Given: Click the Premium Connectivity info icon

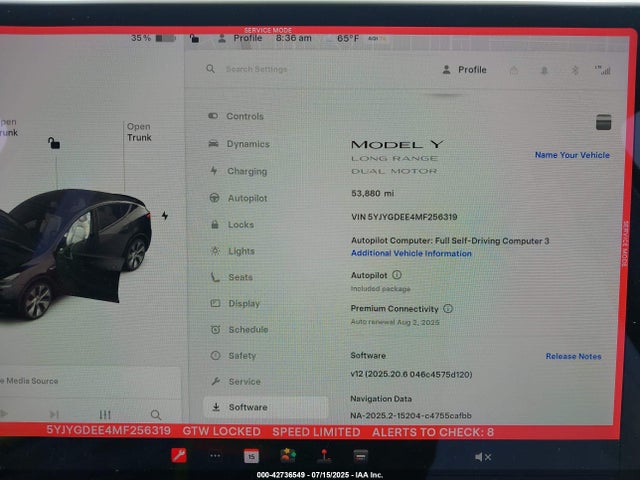Looking at the screenshot, I should (x=448, y=309).
